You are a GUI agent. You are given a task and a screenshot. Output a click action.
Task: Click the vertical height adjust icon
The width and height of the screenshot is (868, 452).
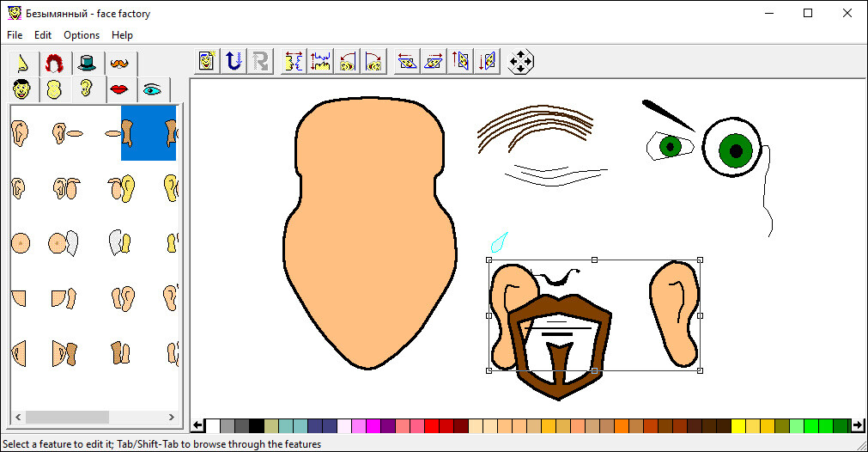point(320,61)
